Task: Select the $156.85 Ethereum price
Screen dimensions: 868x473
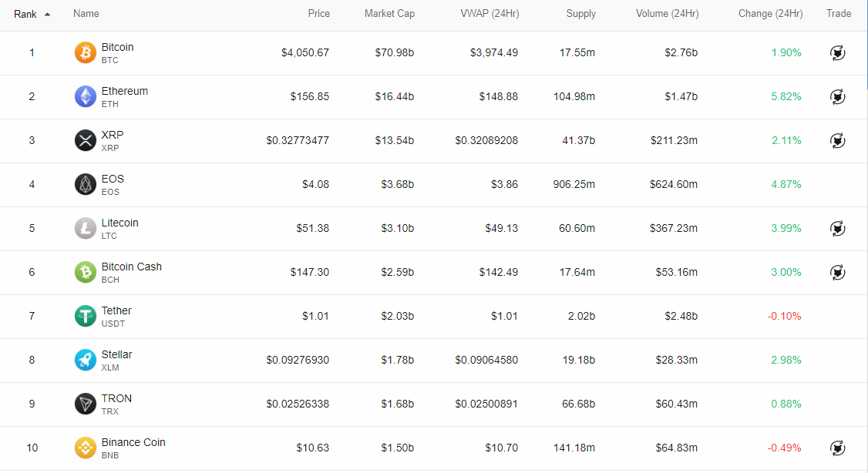Action: pyautogui.click(x=309, y=96)
